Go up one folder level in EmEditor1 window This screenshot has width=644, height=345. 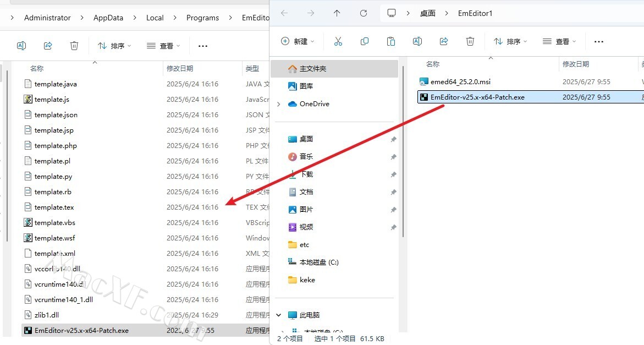337,13
